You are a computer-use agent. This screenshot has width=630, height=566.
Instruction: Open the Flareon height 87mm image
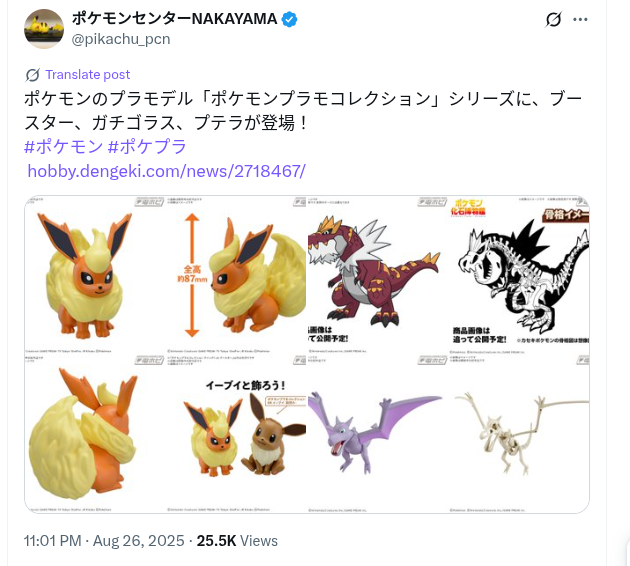(x=236, y=275)
